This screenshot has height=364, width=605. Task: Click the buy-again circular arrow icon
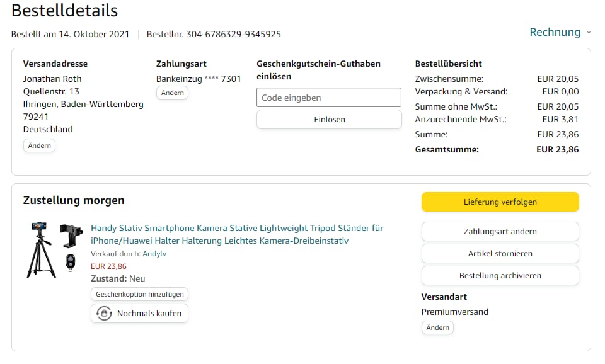104,313
